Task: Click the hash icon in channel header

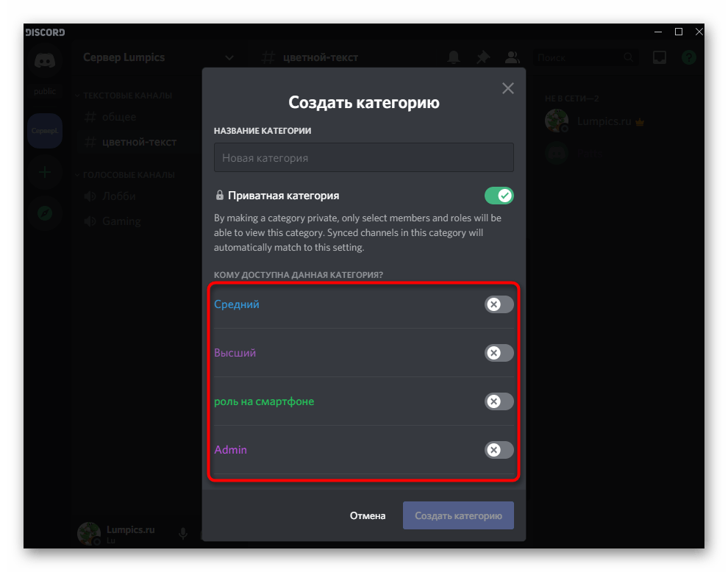Action: point(268,57)
